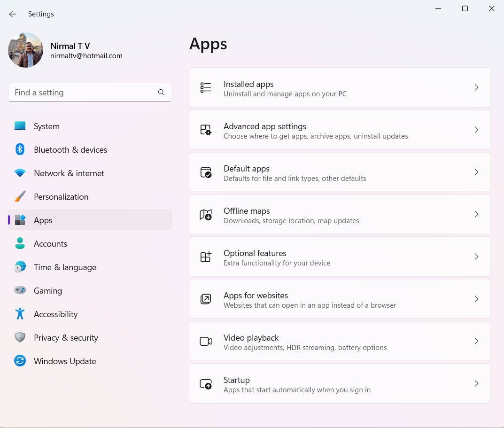Click 'Extra functionality for your device' text
The height and width of the screenshot is (428, 504).
277,263
